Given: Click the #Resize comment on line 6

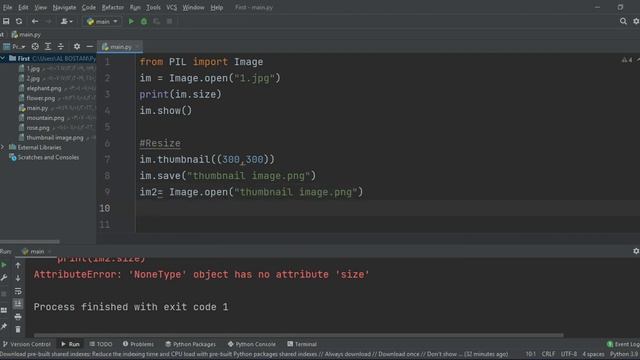Looking at the screenshot, I should click(160, 143).
